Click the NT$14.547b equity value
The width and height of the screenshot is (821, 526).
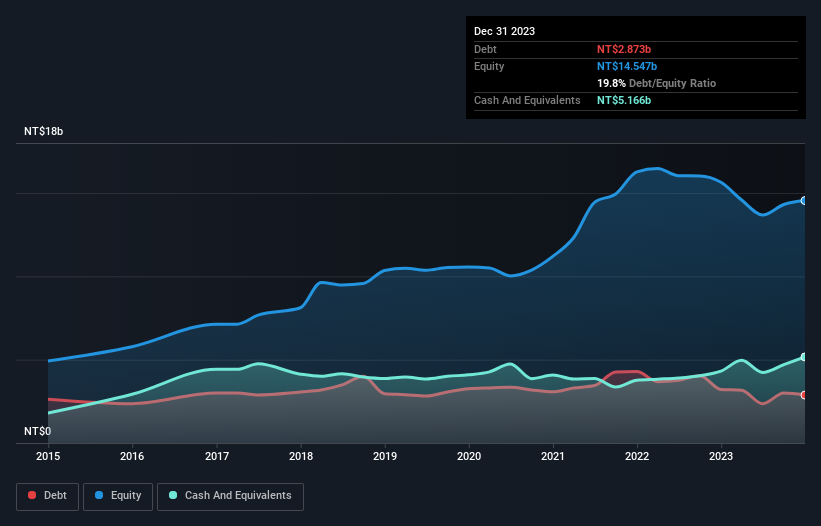(627, 66)
